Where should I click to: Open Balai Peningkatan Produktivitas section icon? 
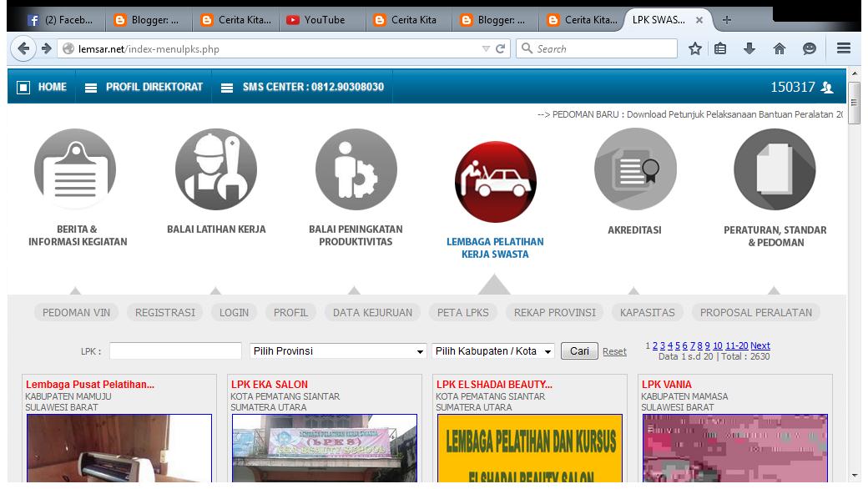356,169
